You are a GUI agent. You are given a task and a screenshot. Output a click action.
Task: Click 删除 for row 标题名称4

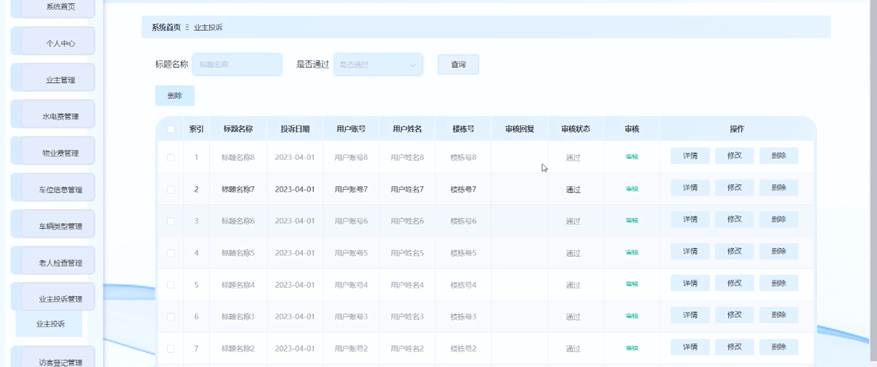tap(779, 284)
